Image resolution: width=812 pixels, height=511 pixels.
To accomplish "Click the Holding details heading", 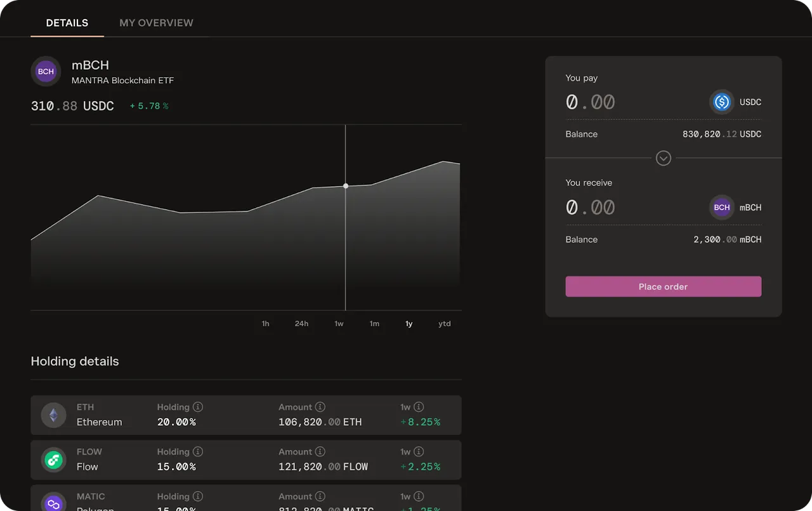I will 75,361.
